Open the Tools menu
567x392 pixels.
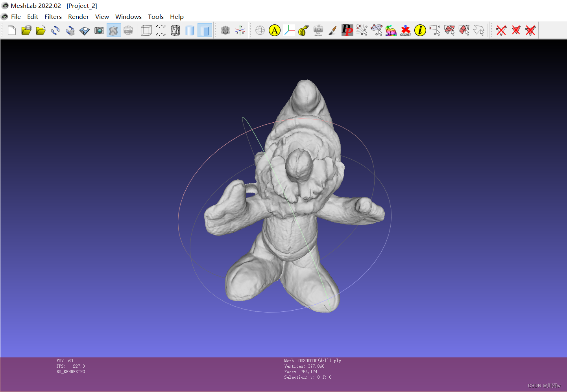click(156, 17)
